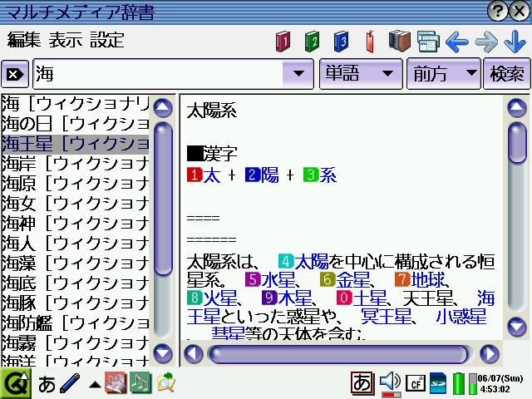Screen dimensions: 532x399
Task: Open the help question mark button
Action: pyautogui.click(x=497, y=12)
